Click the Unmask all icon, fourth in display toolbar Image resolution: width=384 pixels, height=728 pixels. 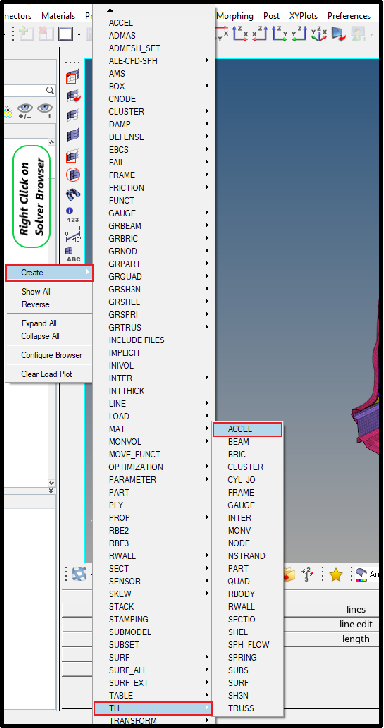tap(72, 135)
